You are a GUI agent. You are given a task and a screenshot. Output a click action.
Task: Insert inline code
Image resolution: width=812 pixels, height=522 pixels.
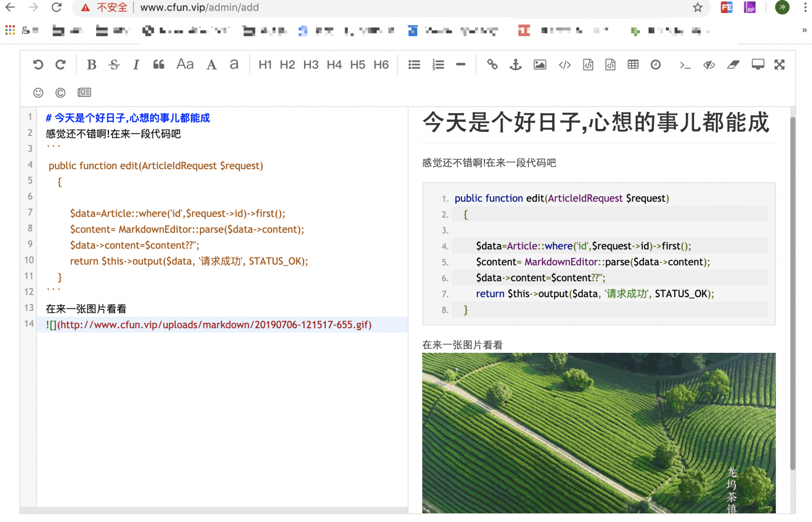tap(565, 65)
